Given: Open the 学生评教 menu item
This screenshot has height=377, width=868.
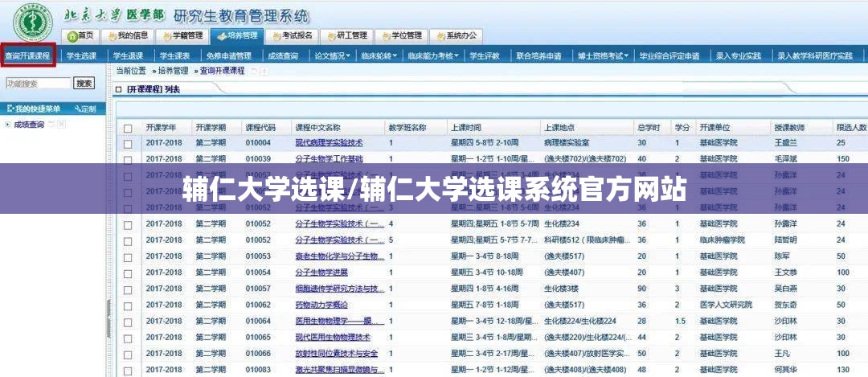Looking at the screenshot, I should [485, 56].
